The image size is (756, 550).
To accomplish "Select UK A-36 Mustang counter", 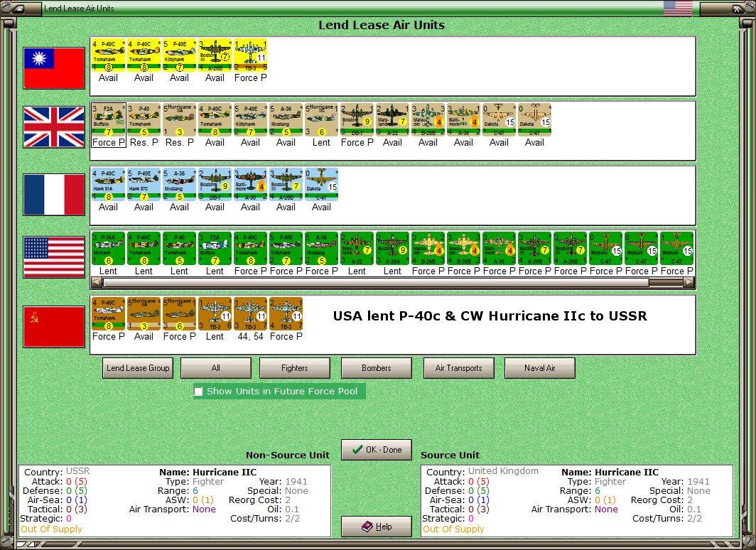I will (286, 119).
